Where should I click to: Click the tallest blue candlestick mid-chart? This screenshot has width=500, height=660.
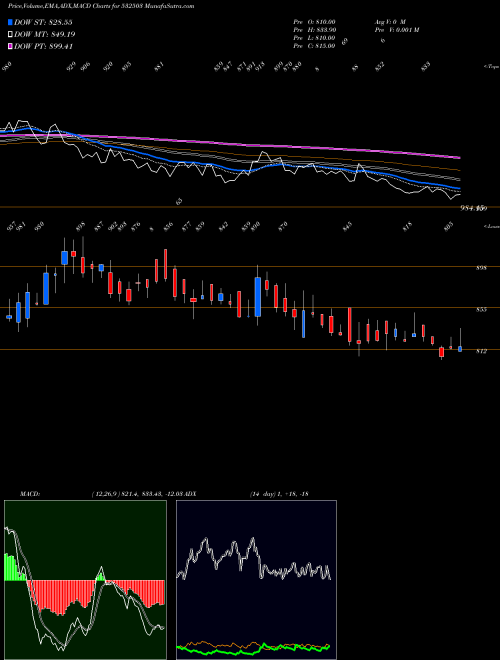pyautogui.click(x=258, y=297)
